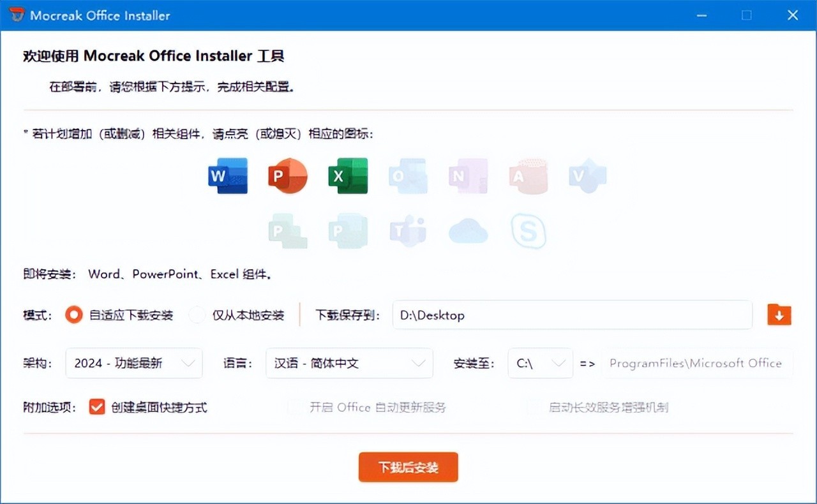Click the 附加选项 label
The image size is (817, 504).
pos(50,407)
